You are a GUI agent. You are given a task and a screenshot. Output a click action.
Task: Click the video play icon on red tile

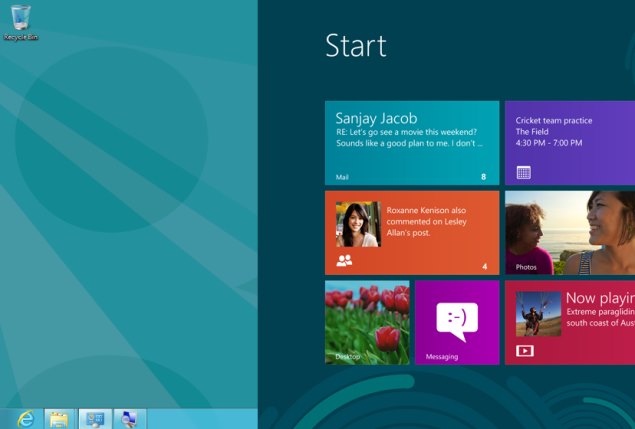coord(524,350)
